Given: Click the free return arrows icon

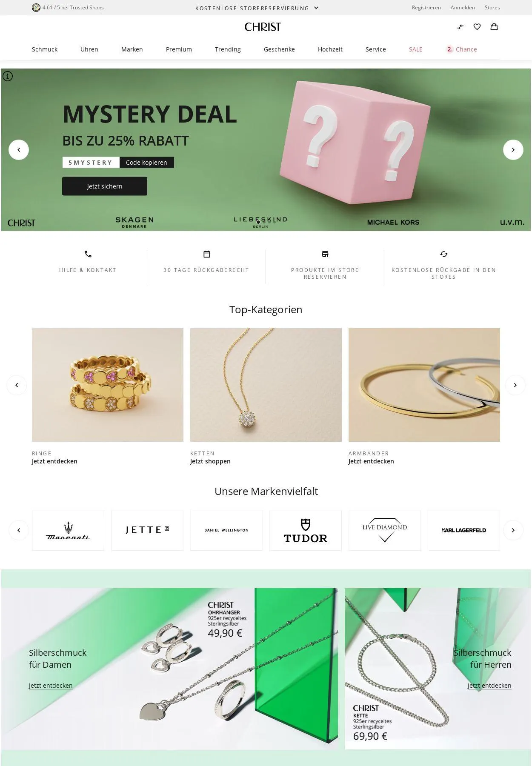Looking at the screenshot, I should pyautogui.click(x=444, y=254).
